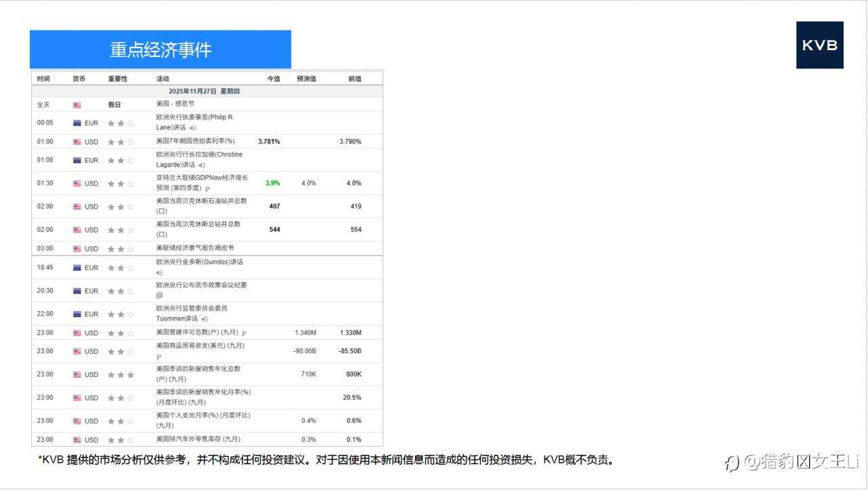Image resolution: width=868 pixels, height=490 pixels.
Task: Click the three-star rating for 新屋销售年化总数
Action: [x=121, y=374]
